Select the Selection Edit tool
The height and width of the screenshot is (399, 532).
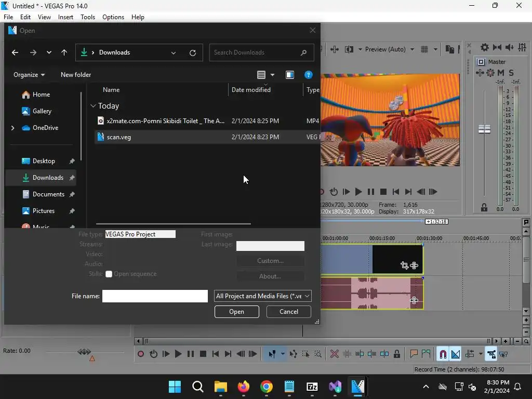click(305, 354)
